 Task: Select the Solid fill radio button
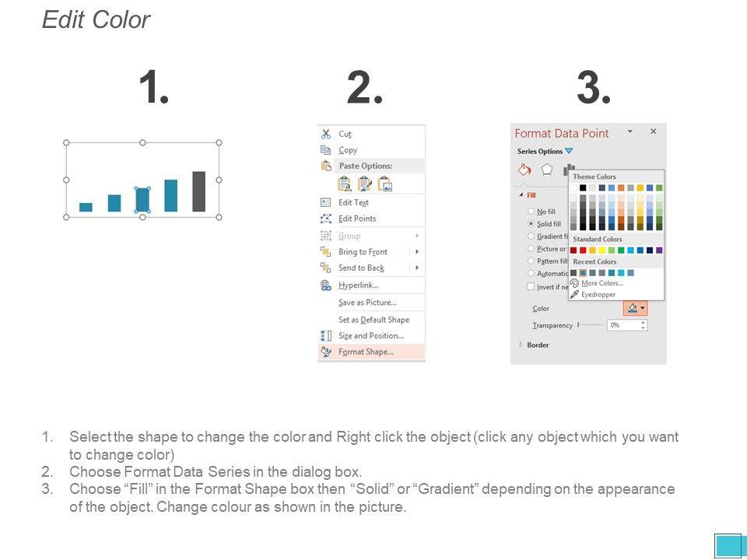click(531, 224)
